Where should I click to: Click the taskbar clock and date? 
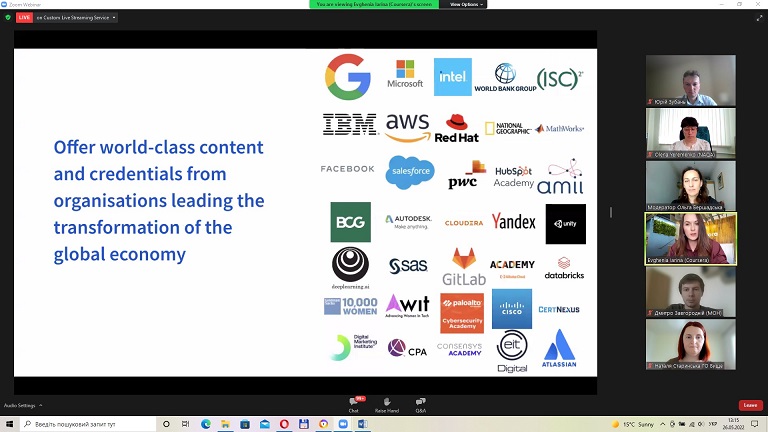point(733,424)
